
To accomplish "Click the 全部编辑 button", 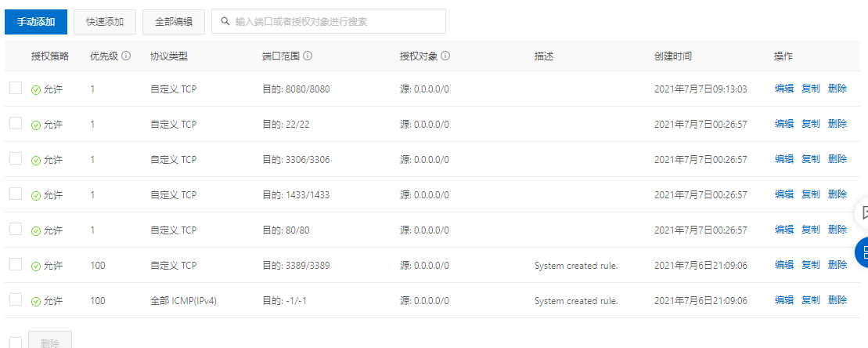I will pyautogui.click(x=174, y=22).
